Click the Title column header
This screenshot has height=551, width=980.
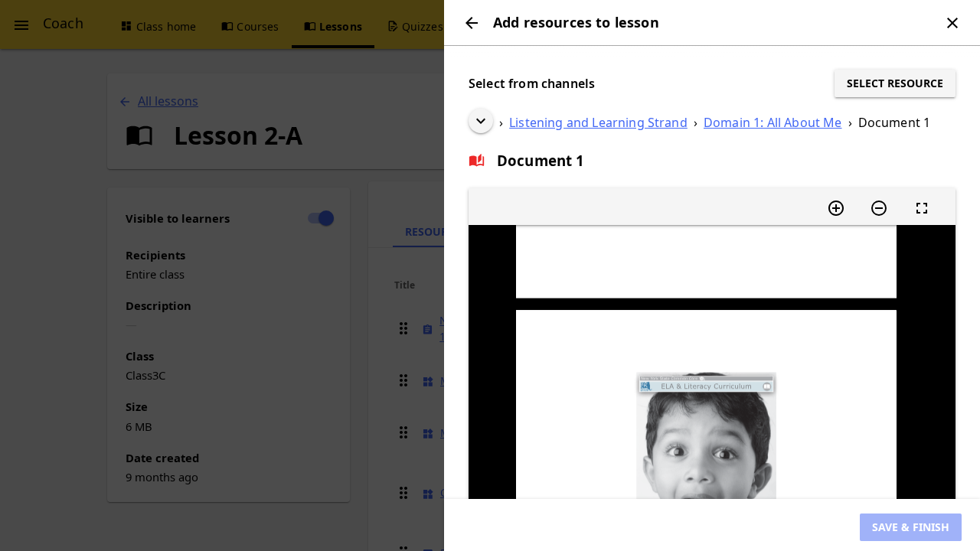(x=404, y=285)
